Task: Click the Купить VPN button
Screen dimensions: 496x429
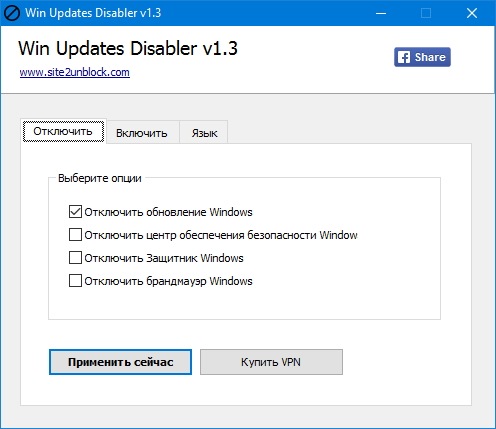Action: (271, 362)
